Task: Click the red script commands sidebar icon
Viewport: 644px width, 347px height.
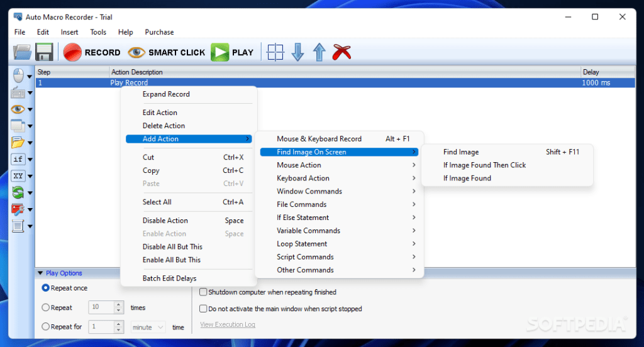Action: click(x=18, y=209)
